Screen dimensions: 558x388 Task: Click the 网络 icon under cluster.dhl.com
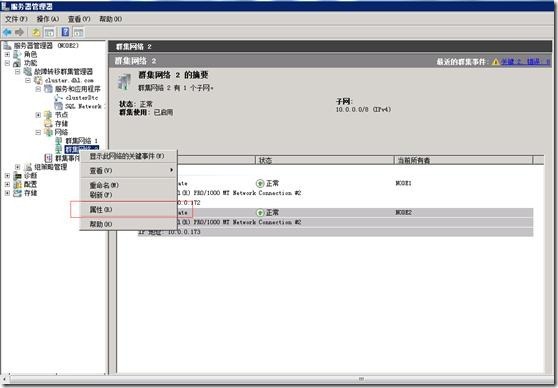(48, 132)
